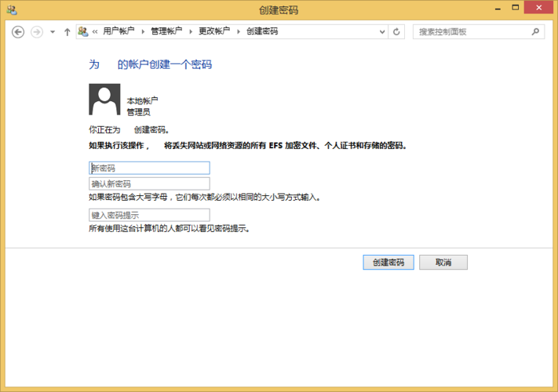558x392 pixels.
Task: Click the forward navigation arrow
Action: [x=37, y=32]
